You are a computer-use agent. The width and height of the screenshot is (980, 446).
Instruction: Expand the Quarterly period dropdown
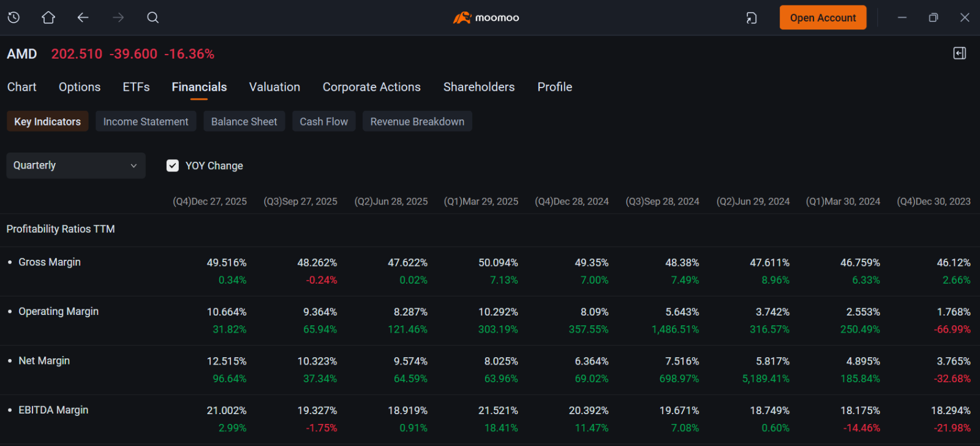[76, 165]
